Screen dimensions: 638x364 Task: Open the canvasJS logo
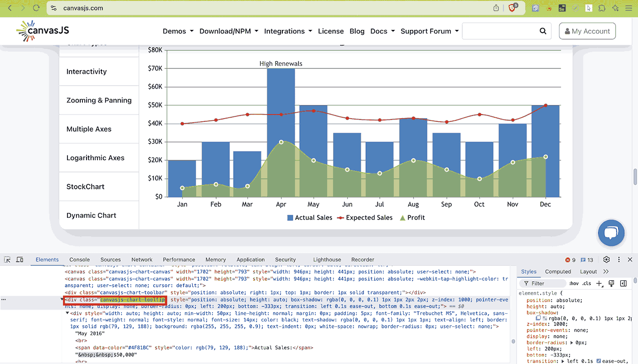point(42,30)
